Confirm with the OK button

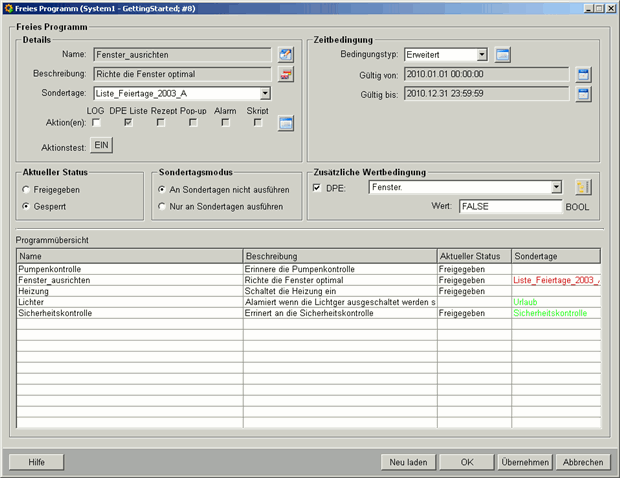[467, 462]
